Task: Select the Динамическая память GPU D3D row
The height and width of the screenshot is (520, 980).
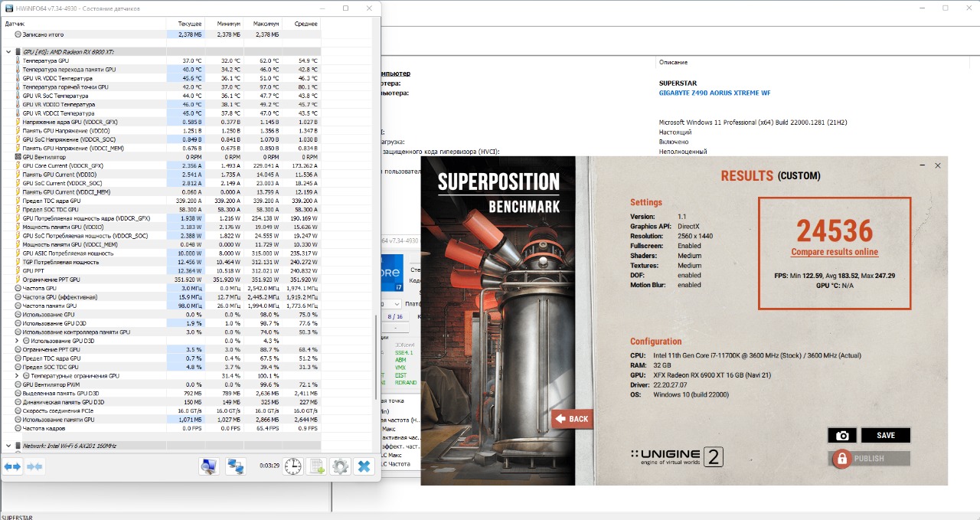Action: pyautogui.click(x=161, y=402)
